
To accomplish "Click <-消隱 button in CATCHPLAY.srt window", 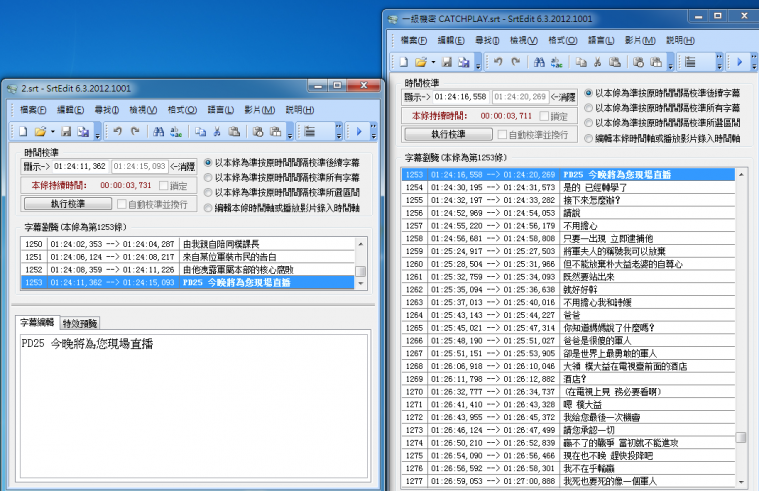I will click(x=563, y=97).
